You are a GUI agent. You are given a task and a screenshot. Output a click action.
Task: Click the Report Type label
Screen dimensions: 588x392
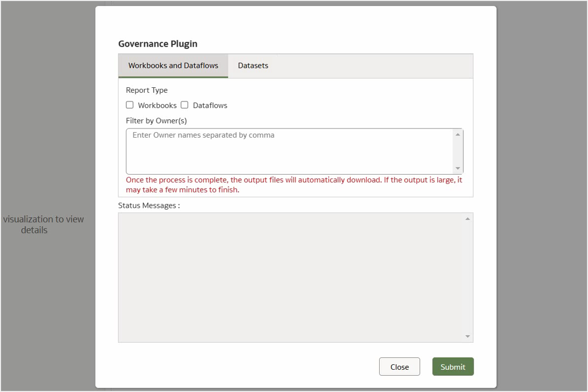point(146,90)
